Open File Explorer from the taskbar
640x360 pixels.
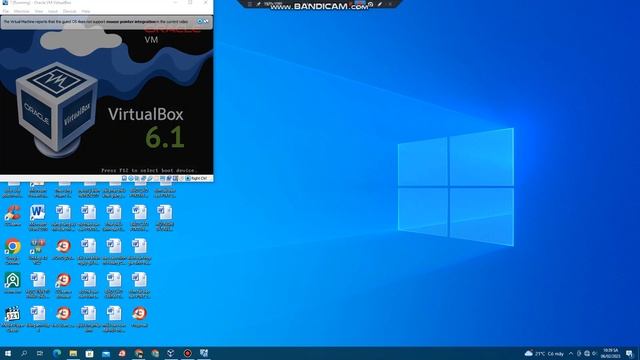tap(73, 353)
